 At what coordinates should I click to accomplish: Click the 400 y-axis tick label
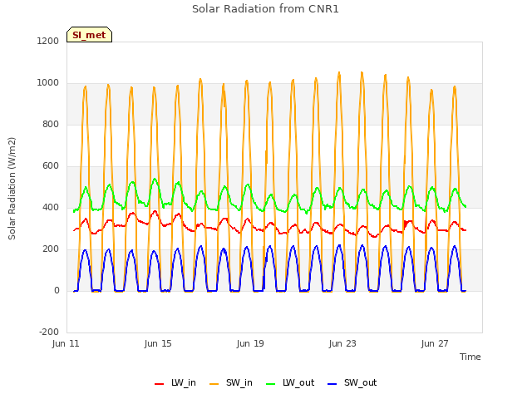click(51, 207)
